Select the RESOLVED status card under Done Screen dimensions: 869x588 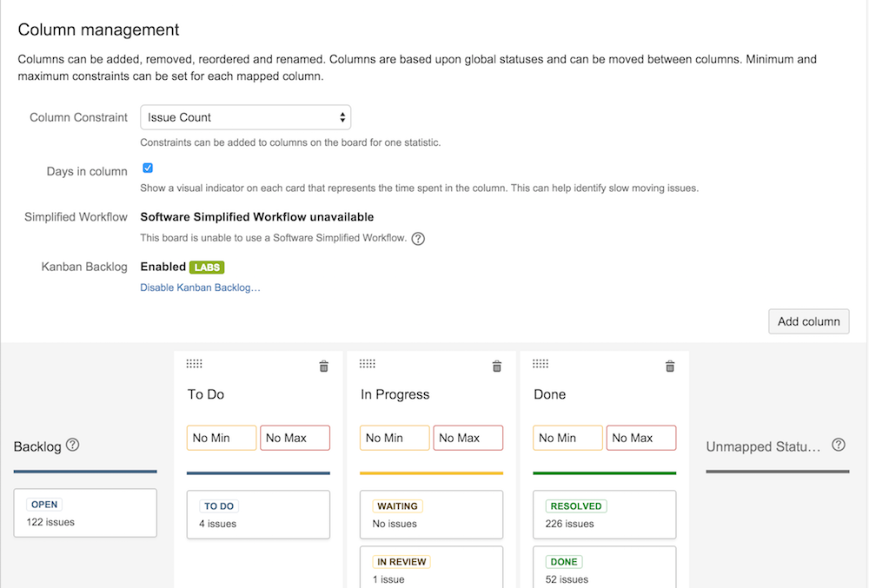[604, 514]
